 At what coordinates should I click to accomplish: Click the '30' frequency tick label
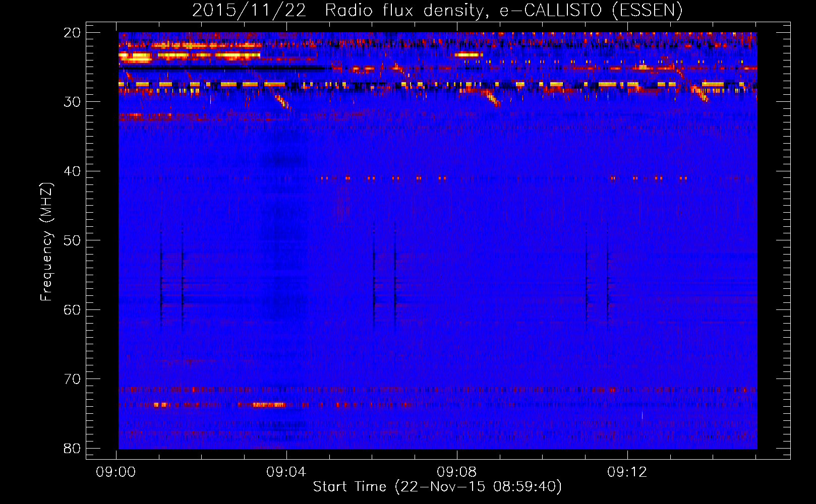click(73, 102)
